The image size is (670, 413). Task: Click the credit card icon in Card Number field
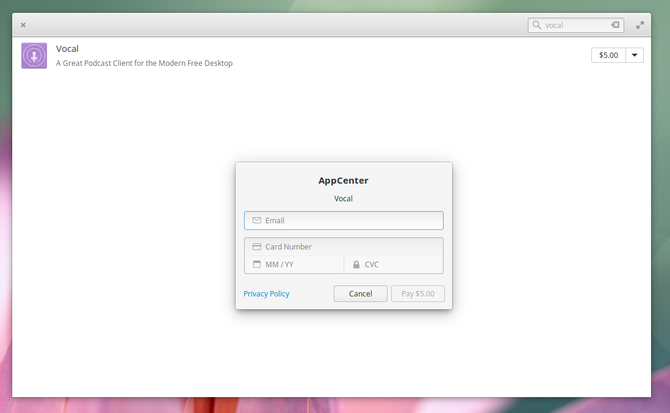(256, 247)
